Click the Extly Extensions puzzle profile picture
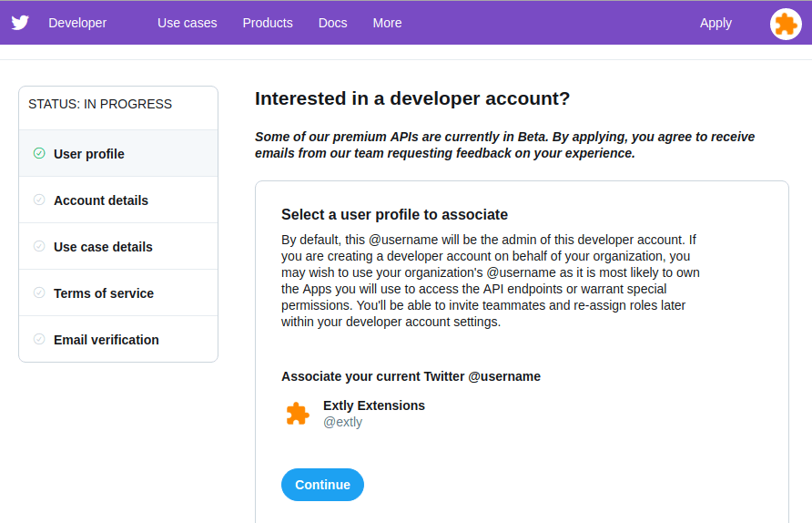The height and width of the screenshot is (523, 812). (x=298, y=414)
